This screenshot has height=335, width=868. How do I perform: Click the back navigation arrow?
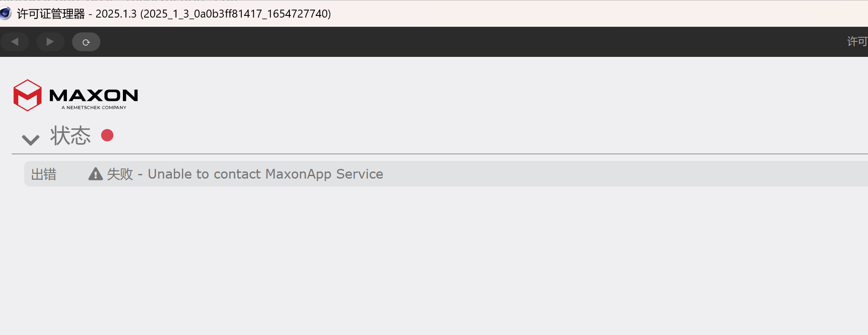point(15,42)
